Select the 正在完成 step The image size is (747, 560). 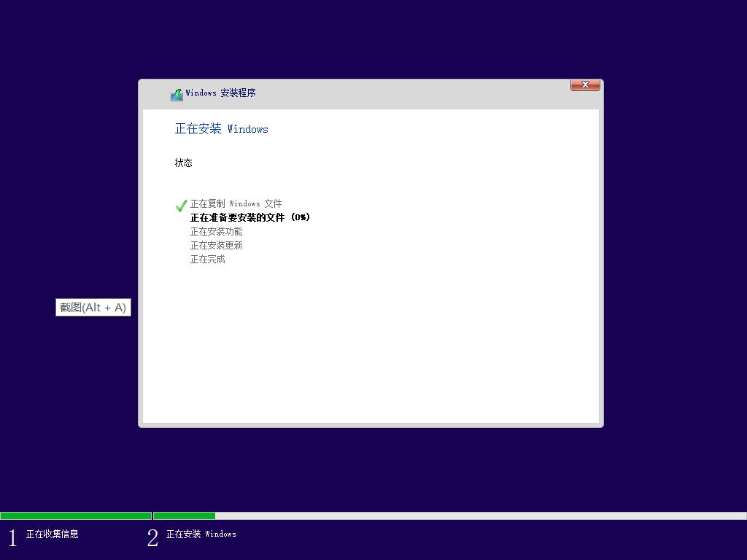pyautogui.click(x=207, y=259)
